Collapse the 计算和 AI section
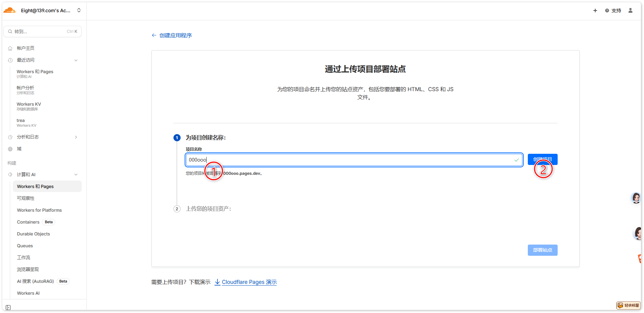 click(x=76, y=175)
